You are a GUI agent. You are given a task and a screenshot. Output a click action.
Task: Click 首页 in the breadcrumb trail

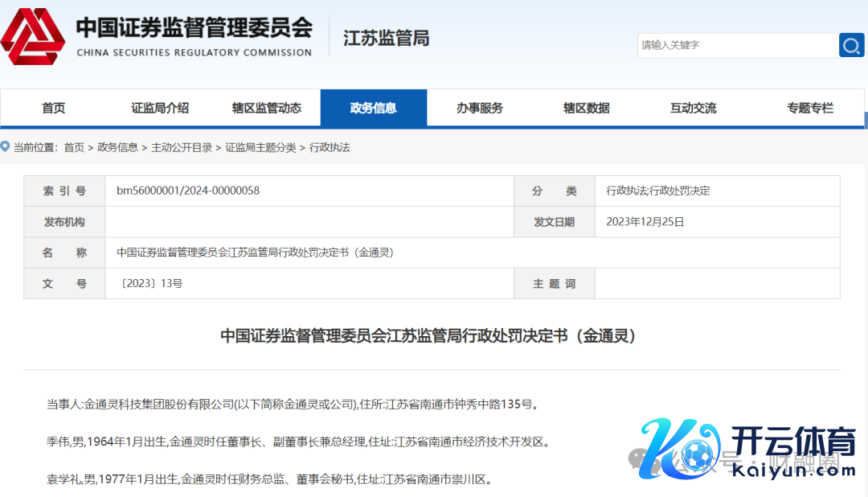point(74,147)
